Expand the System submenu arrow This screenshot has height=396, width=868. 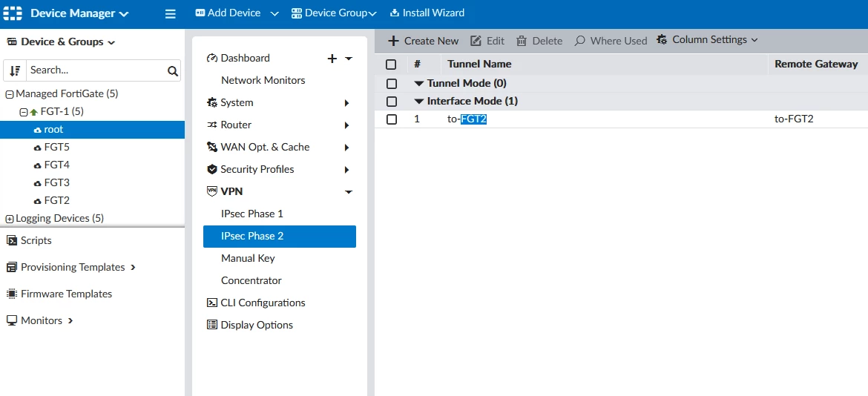pos(347,103)
